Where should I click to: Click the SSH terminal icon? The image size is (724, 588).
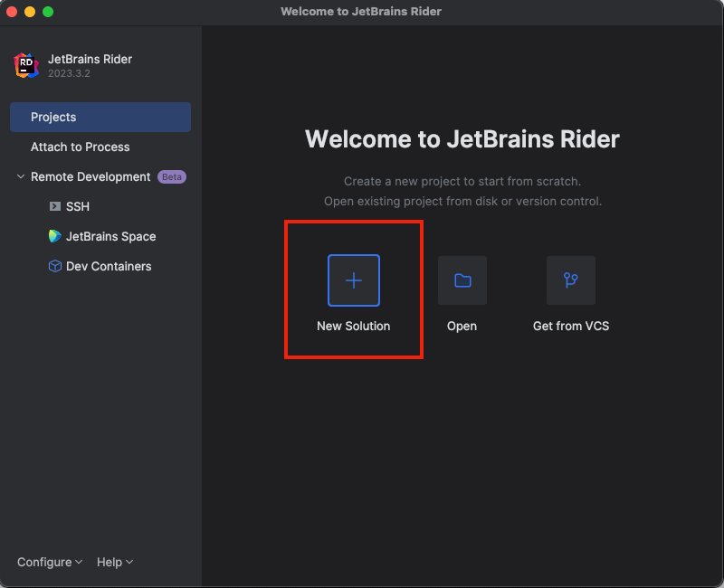pos(55,206)
